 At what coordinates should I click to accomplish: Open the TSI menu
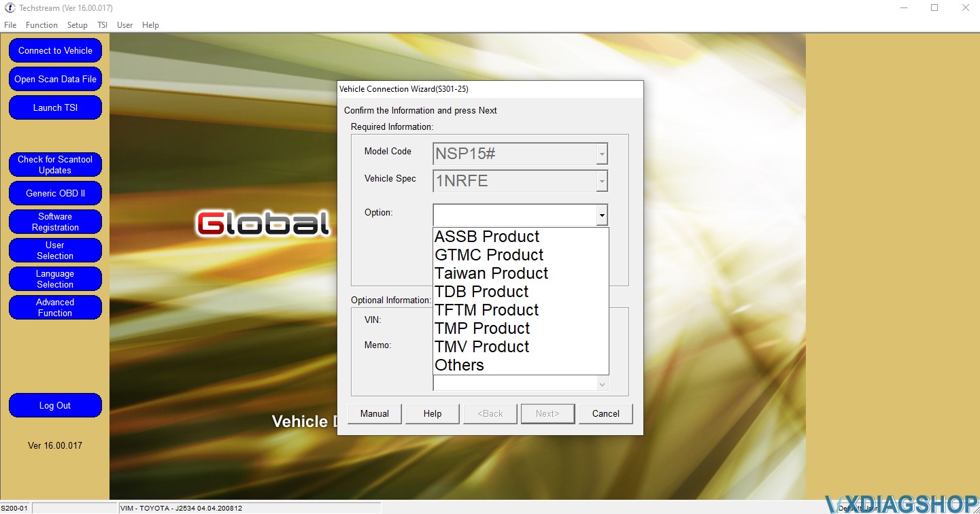102,25
